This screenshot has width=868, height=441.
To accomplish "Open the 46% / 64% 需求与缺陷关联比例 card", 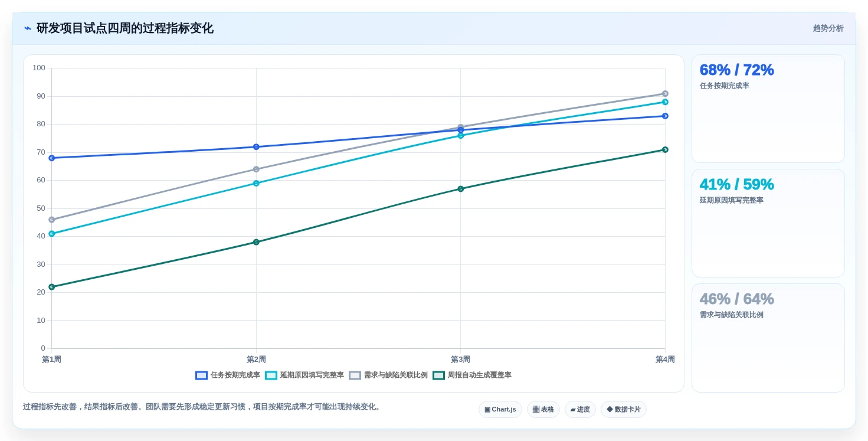I will tap(768, 338).
